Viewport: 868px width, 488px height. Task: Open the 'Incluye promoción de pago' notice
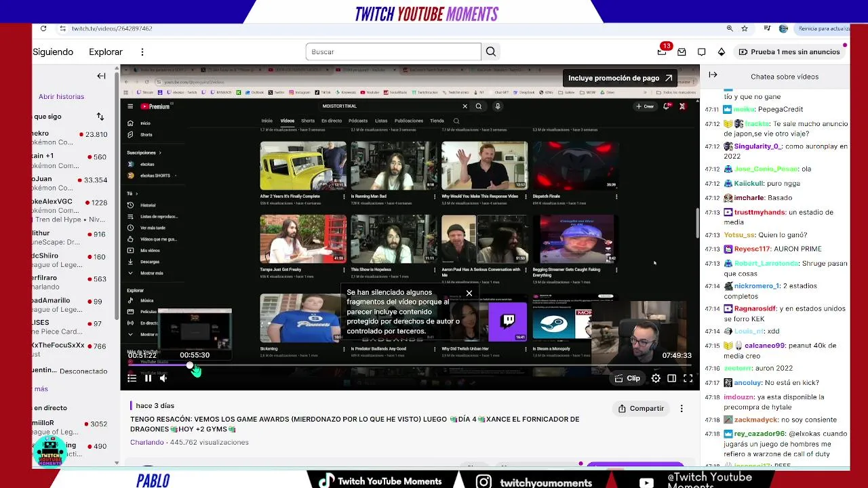click(x=620, y=78)
